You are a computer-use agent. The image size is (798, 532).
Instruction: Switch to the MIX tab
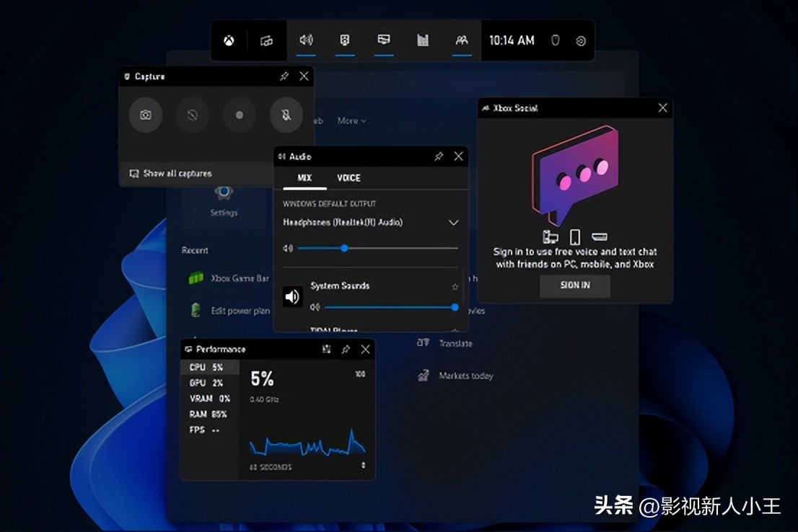pyautogui.click(x=304, y=178)
